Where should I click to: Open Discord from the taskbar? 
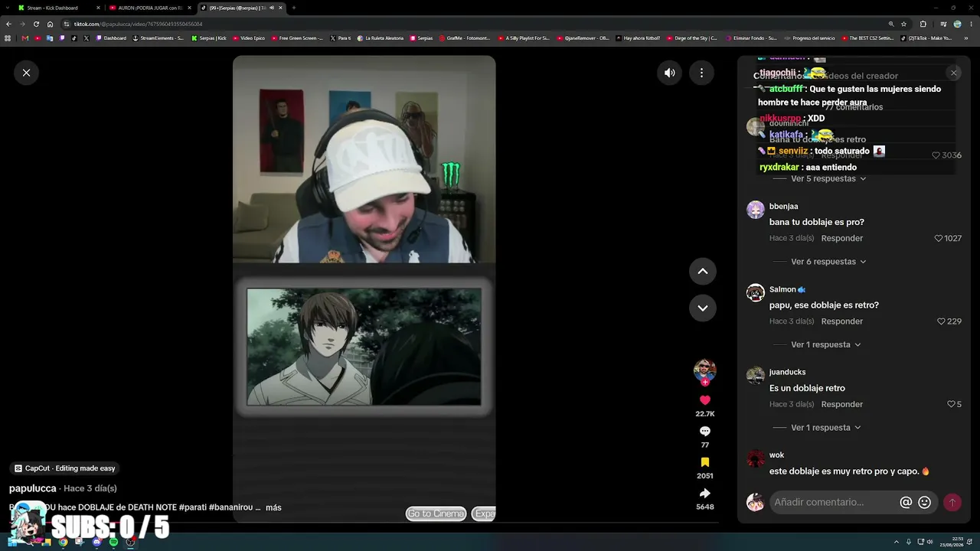pos(96,542)
